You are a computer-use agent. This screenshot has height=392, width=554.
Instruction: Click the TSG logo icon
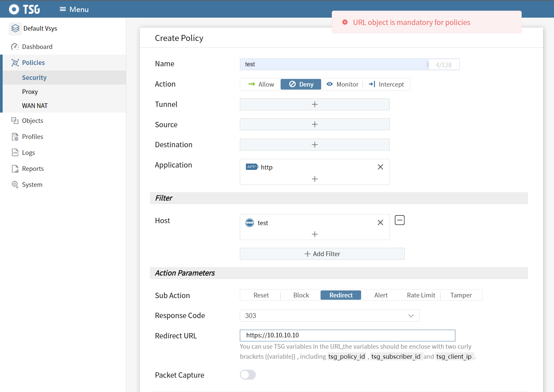14,9
